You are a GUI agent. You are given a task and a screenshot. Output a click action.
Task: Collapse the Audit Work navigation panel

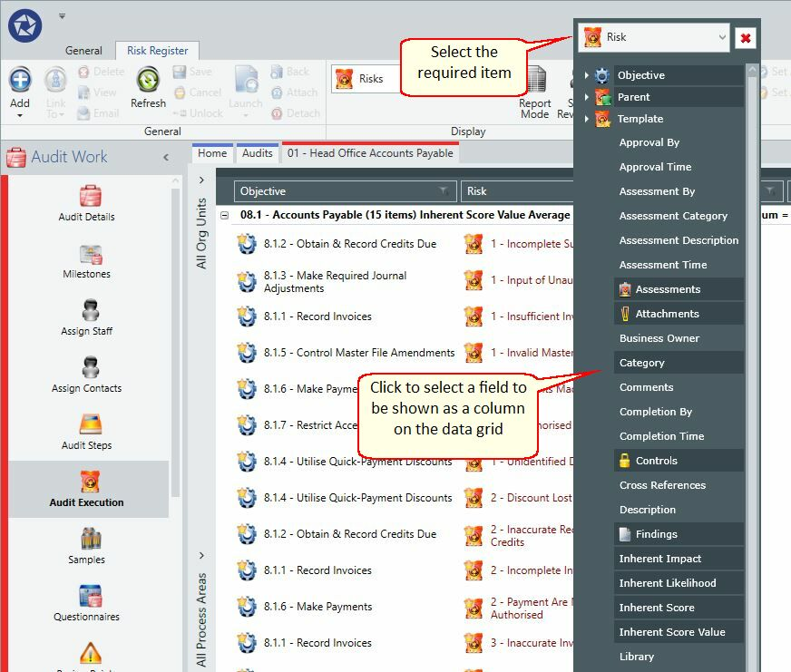click(166, 158)
